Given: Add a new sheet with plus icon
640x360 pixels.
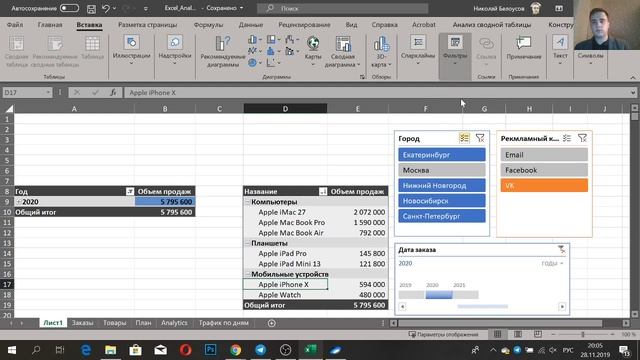Looking at the screenshot, I should 271,323.
